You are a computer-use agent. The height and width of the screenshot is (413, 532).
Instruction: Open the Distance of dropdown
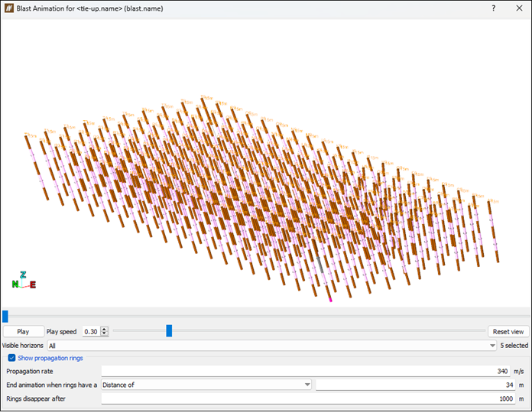click(x=206, y=385)
